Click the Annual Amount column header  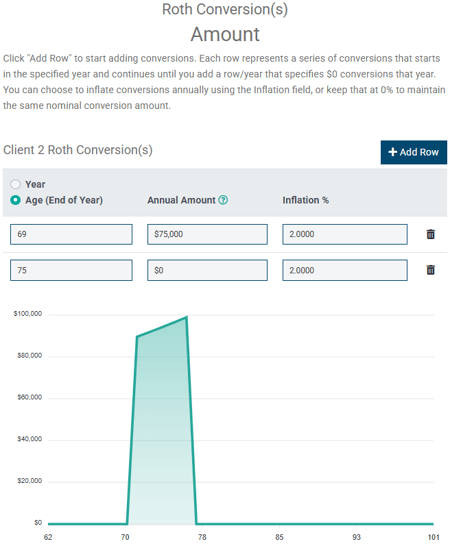pos(181,200)
